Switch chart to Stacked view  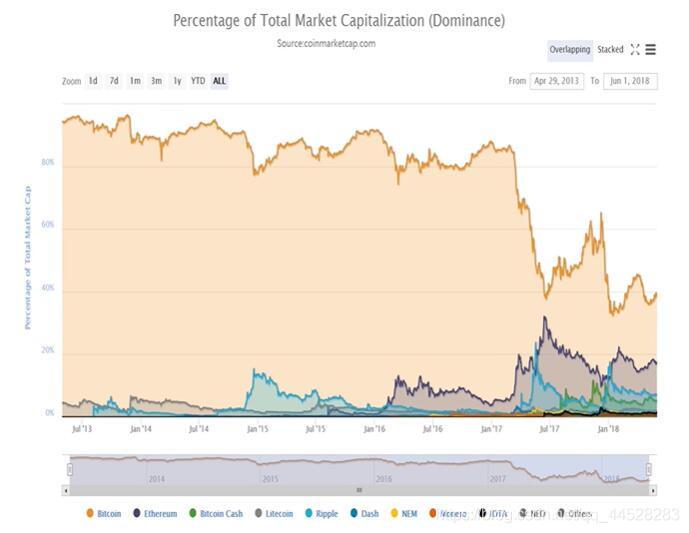[x=610, y=50]
